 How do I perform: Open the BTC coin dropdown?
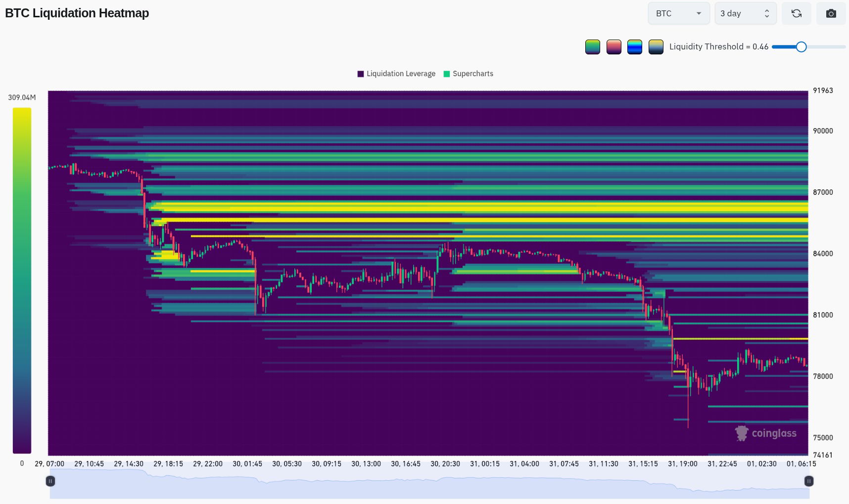click(679, 13)
